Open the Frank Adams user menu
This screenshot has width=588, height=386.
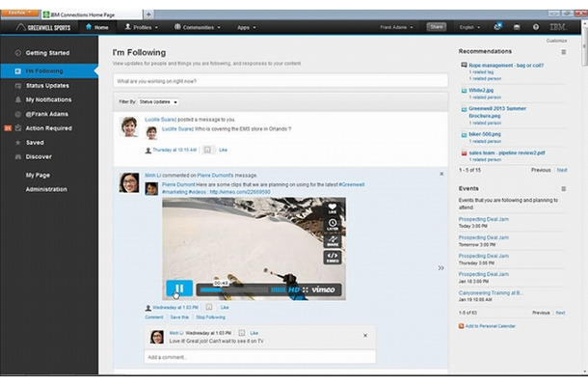pos(396,27)
